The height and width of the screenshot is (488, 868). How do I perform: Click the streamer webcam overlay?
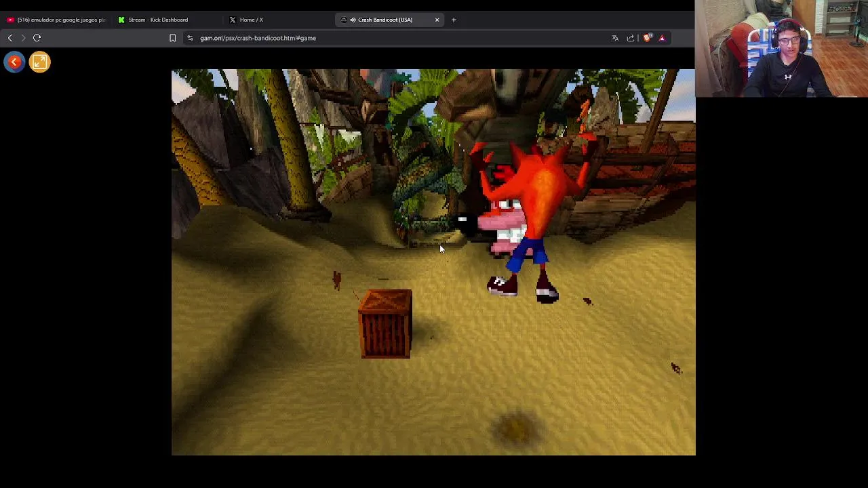click(781, 49)
